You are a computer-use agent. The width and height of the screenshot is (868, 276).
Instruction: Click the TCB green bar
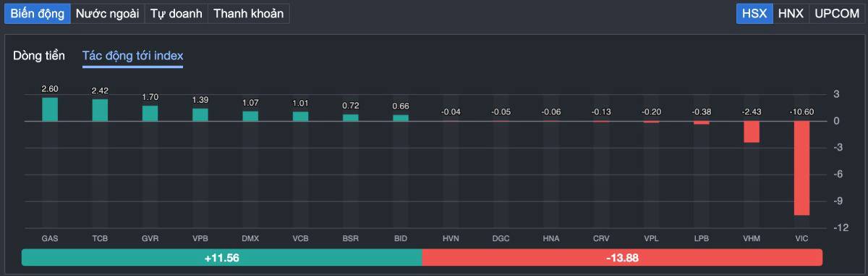point(100,110)
